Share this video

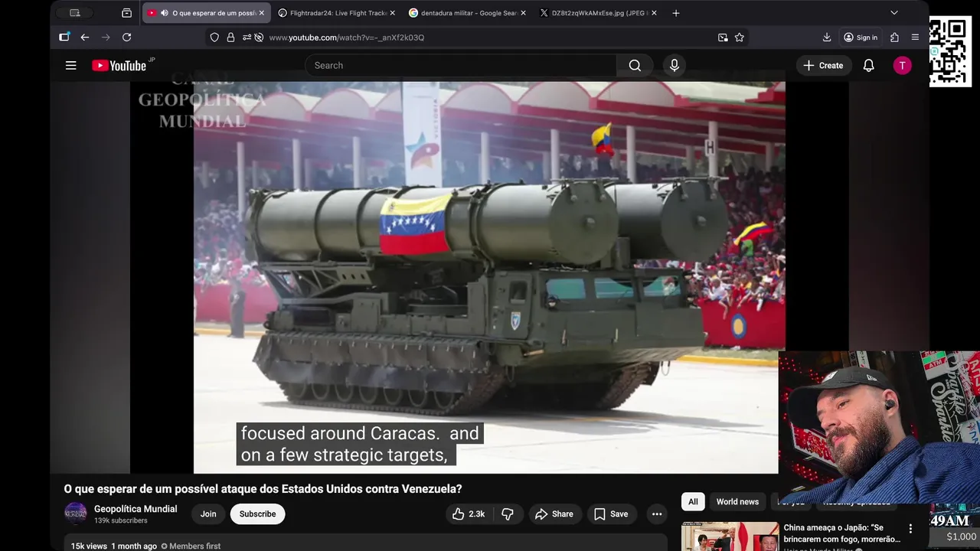554,514
